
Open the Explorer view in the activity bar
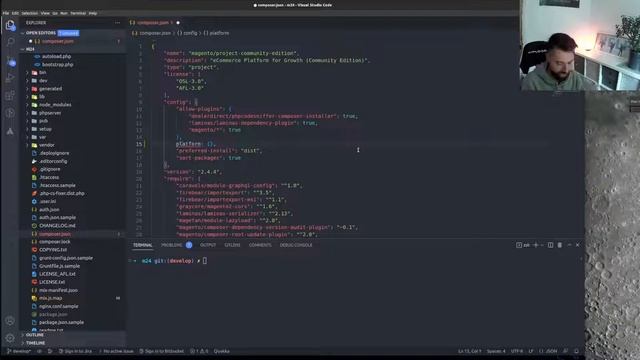10,25
